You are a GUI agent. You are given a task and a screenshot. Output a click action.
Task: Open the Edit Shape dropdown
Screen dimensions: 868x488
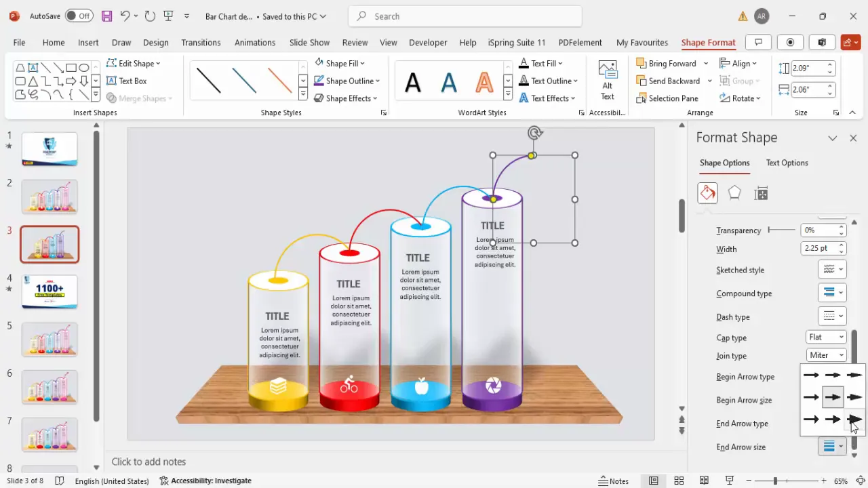(134, 63)
